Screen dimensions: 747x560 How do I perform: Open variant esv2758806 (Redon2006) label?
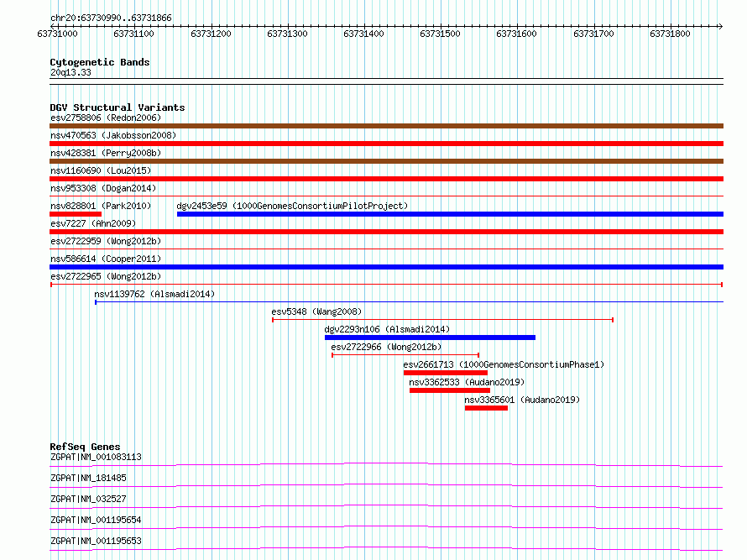click(106, 118)
